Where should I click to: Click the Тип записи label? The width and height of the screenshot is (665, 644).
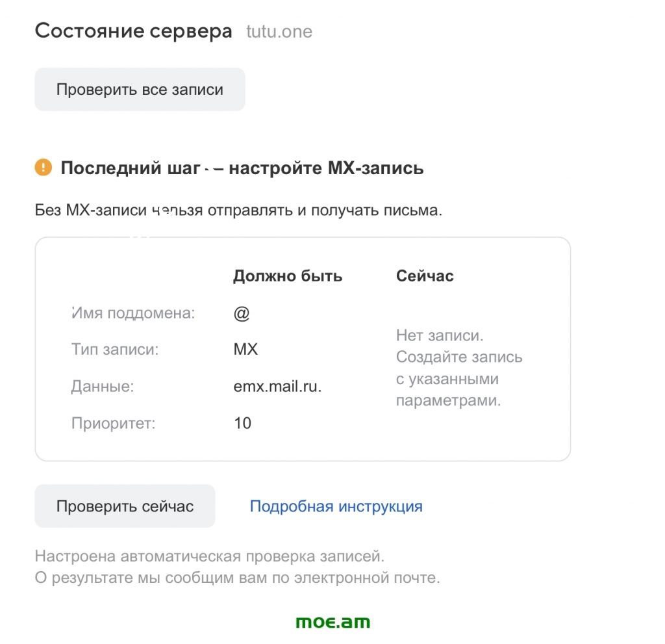[x=115, y=350]
